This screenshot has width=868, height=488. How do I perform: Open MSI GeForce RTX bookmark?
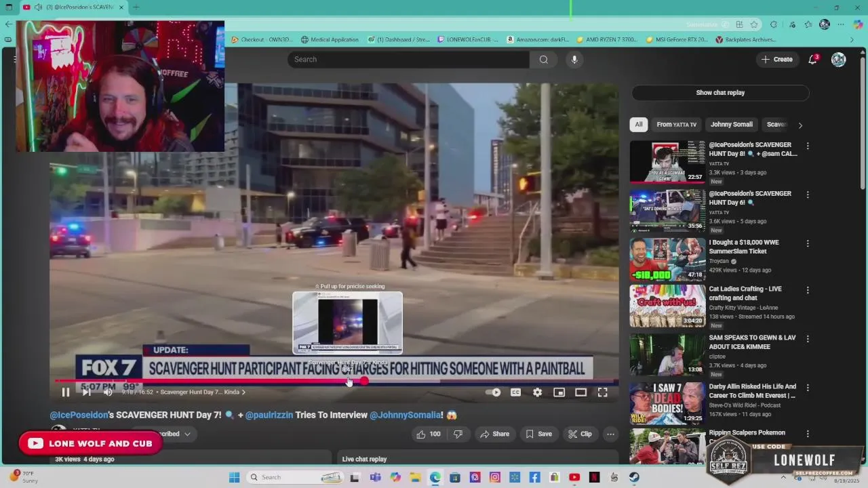click(x=677, y=39)
